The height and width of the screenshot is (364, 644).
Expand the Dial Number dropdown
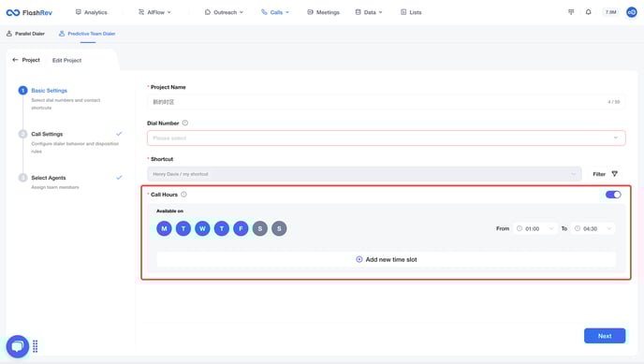pos(386,138)
